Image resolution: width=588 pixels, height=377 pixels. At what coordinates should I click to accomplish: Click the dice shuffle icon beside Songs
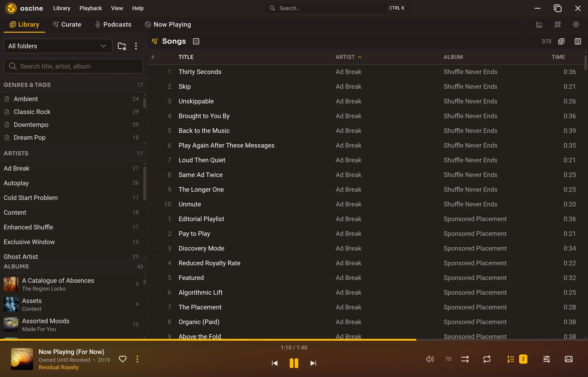[196, 41]
